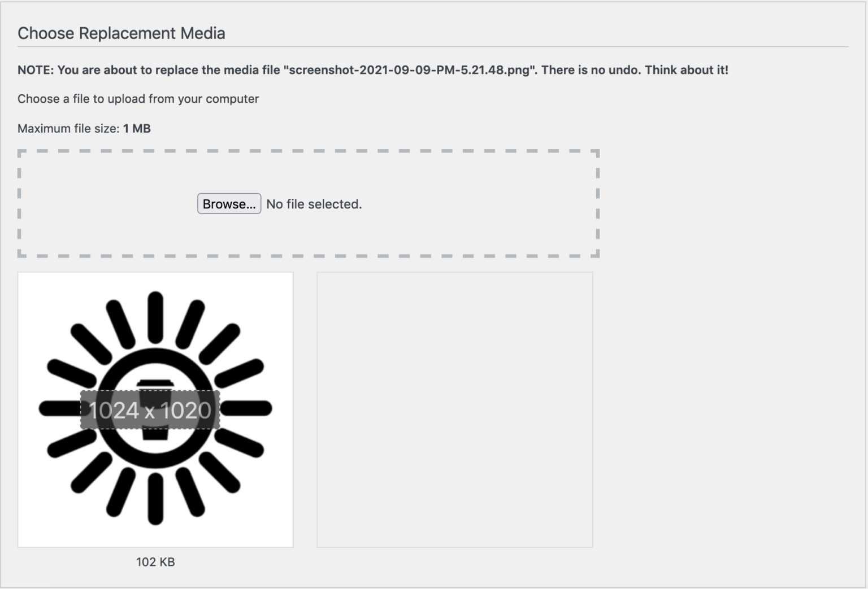The width and height of the screenshot is (868, 589).
Task: Click inside the dashed upload drop zone
Action: [309, 204]
